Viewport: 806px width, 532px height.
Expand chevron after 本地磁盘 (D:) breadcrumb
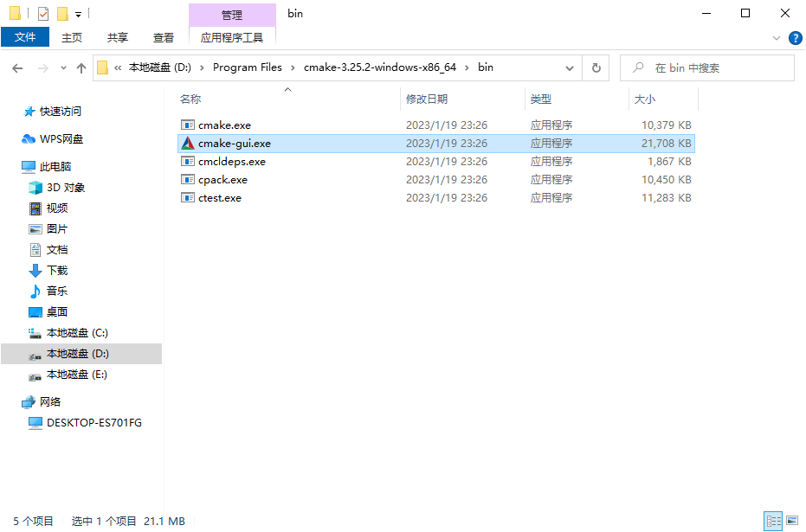202,67
